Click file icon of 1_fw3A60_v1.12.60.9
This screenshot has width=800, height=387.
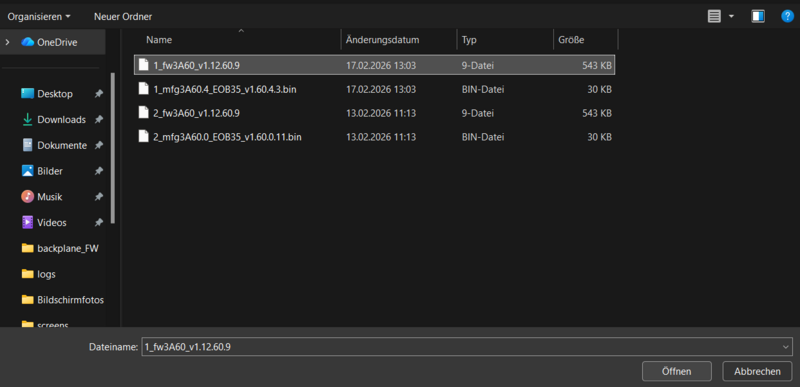click(x=144, y=65)
